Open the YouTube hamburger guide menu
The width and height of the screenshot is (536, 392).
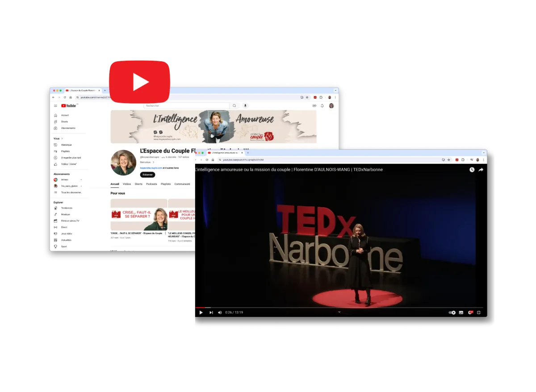coord(55,106)
